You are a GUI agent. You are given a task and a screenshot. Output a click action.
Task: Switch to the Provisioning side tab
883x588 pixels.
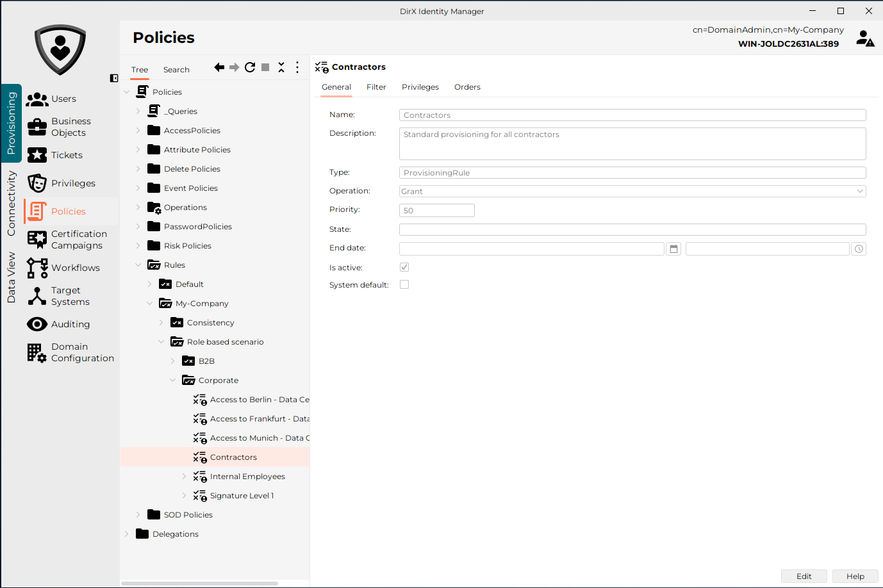[11, 123]
